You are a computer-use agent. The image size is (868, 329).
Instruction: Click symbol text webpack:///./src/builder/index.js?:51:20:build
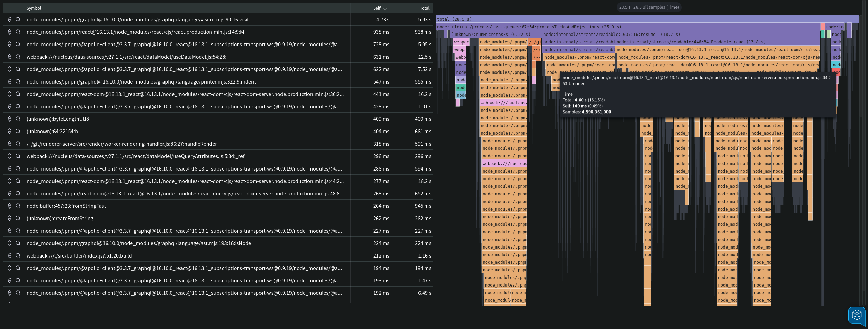point(79,255)
